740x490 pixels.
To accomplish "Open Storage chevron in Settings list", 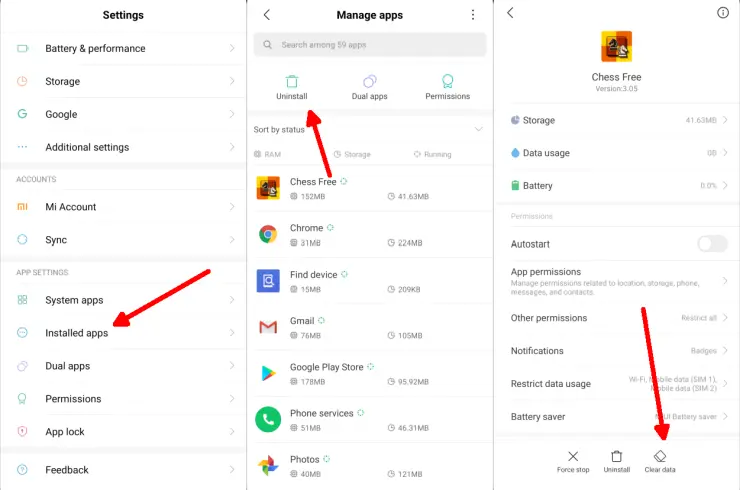I will (x=232, y=81).
